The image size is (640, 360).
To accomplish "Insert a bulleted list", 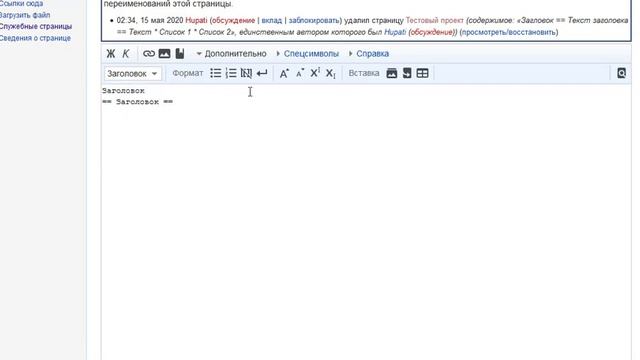I will click(216, 73).
